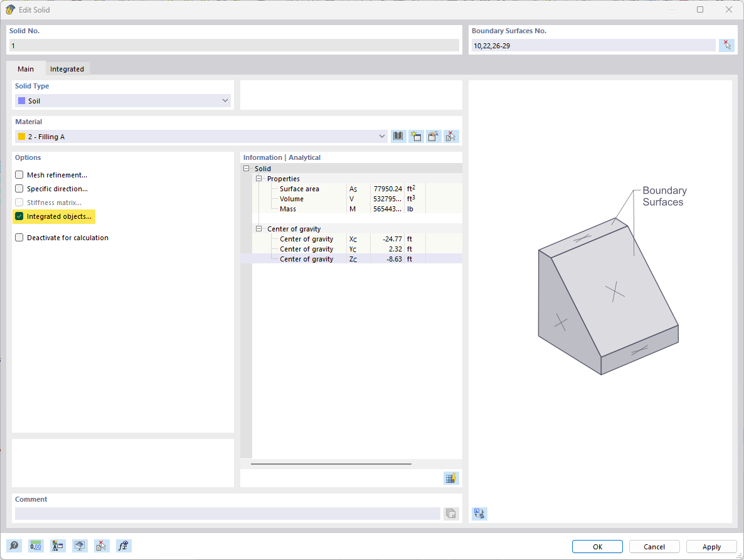Click the Solid No. input field
The height and width of the screenshot is (560, 744).
pos(235,46)
